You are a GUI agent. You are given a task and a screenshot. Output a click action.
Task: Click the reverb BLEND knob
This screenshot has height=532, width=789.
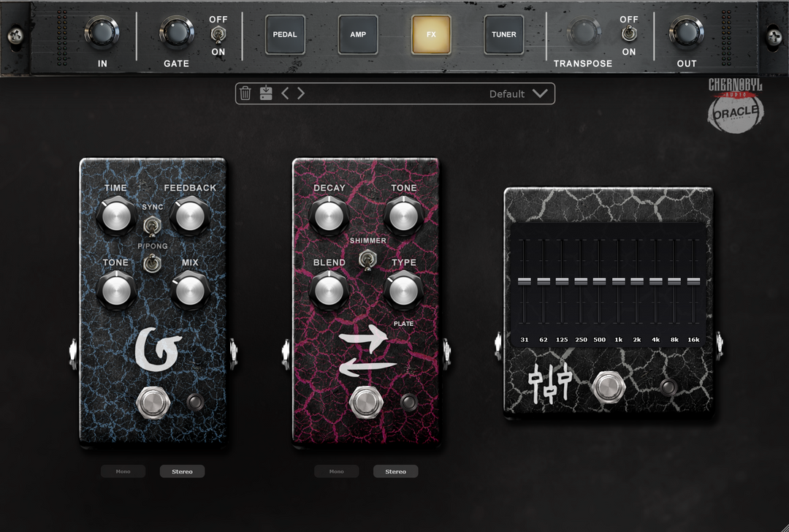(329, 290)
